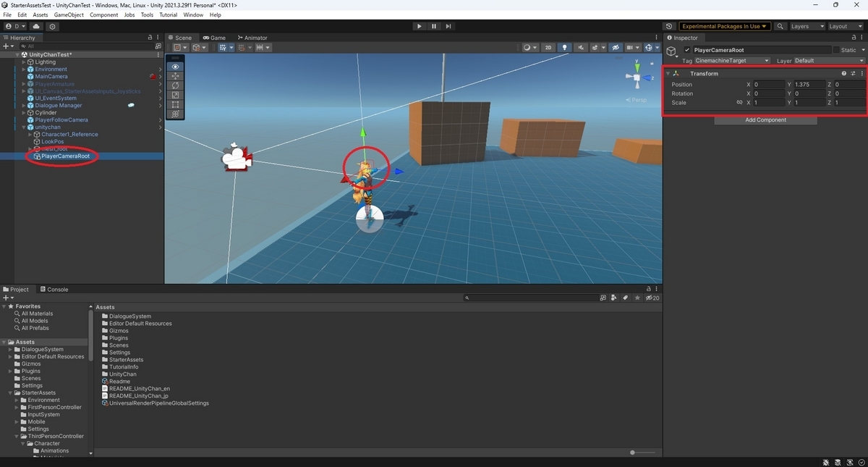Image resolution: width=868 pixels, height=467 pixels.
Task: Expand the Environment object in Hierarchy
Action: click(x=24, y=70)
